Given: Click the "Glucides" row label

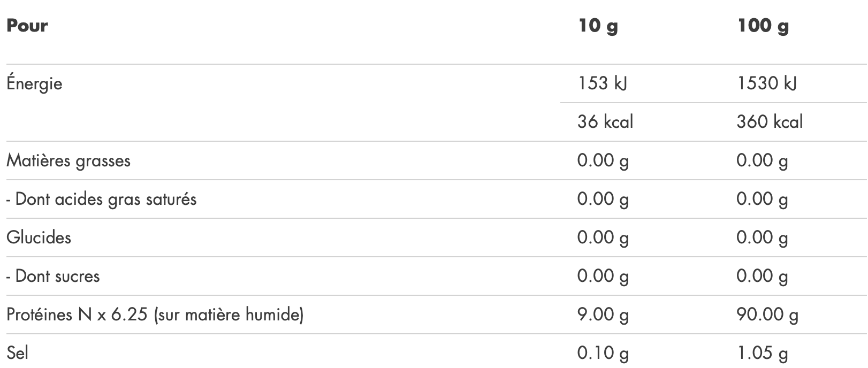Looking at the screenshot, I should [x=39, y=237].
